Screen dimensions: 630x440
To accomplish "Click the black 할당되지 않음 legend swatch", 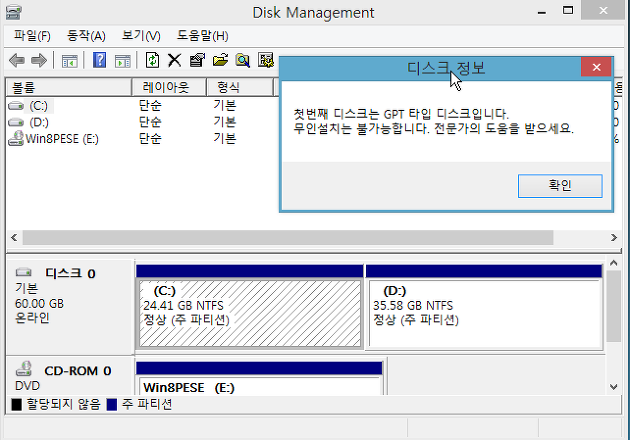I will [x=16, y=405].
